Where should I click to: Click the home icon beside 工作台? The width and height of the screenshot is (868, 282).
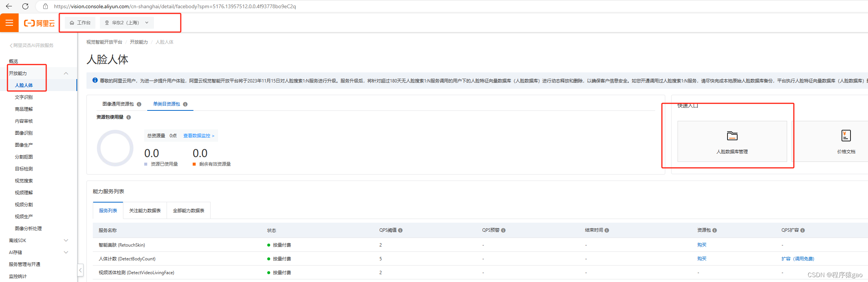tap(72, 23)
